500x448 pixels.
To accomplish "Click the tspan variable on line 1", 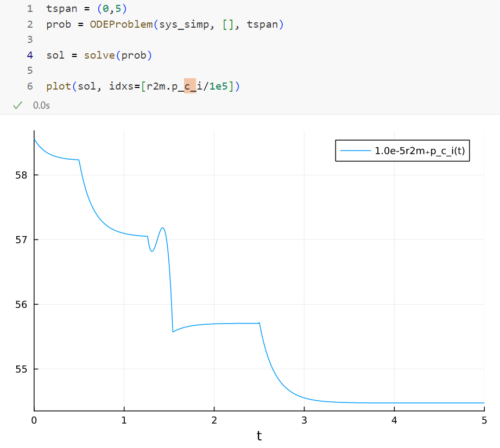I will tap(62, 9).
